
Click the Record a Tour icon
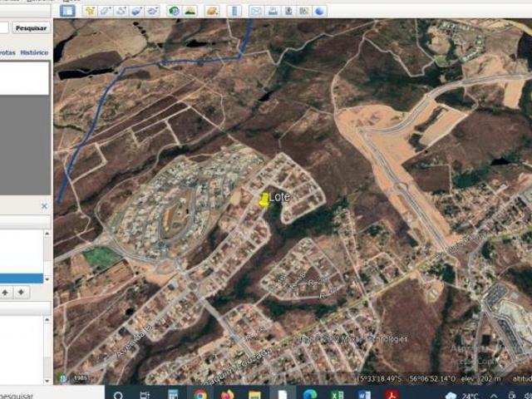(153, 11)
